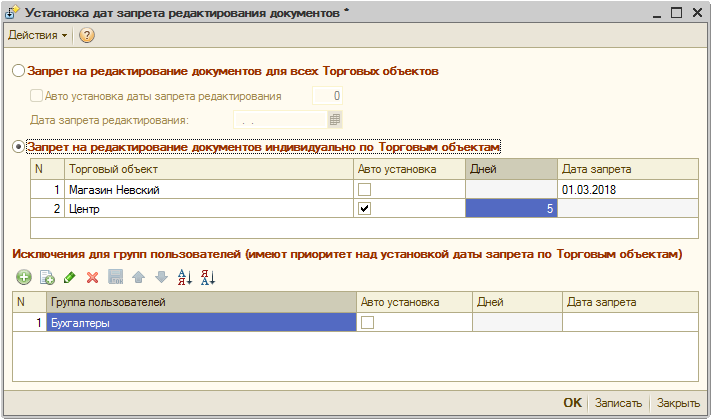Uncheck auto-set for Центр
Image resolution: width=711 pixels, height=419 pixels.
365,209
